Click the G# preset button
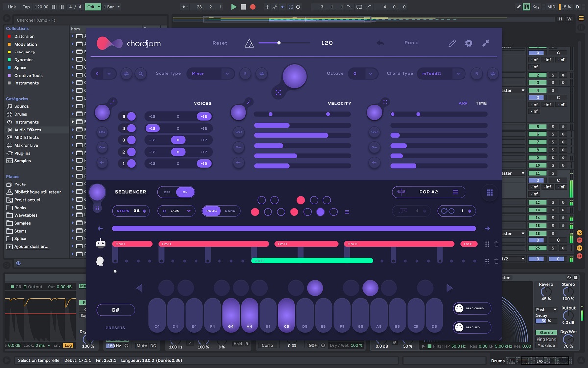 pyautogui.click(x=116, y=310)
